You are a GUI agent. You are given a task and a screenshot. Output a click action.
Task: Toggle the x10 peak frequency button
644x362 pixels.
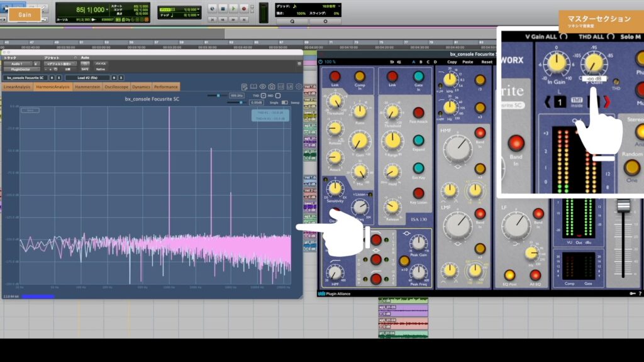coord(404,261)
